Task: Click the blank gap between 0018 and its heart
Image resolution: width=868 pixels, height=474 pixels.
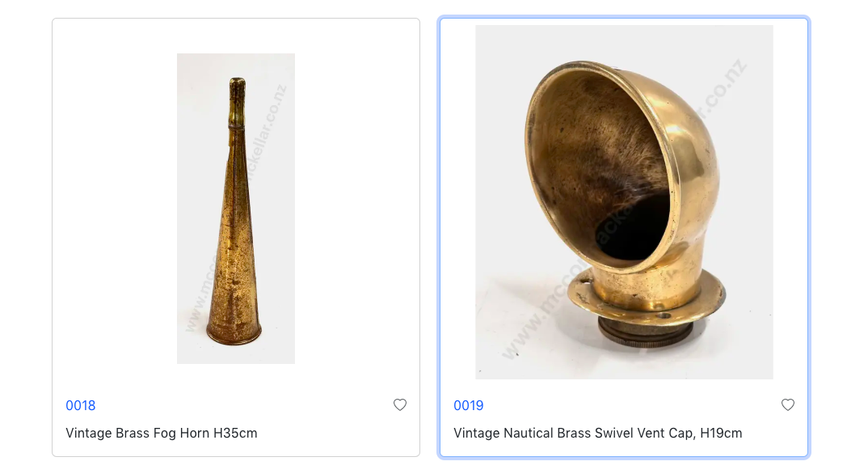Action: click(x=242, y=406)
